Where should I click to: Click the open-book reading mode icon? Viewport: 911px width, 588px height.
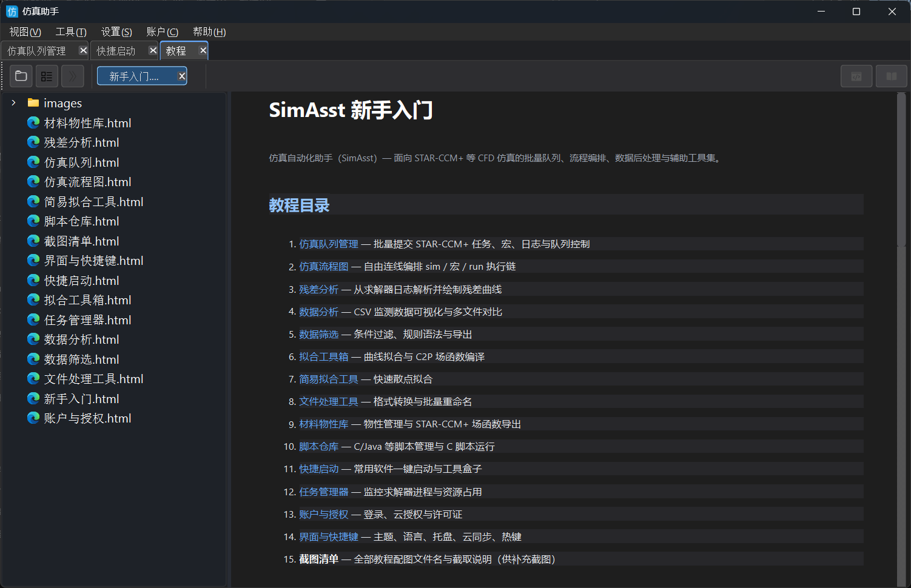coord(892,76)
